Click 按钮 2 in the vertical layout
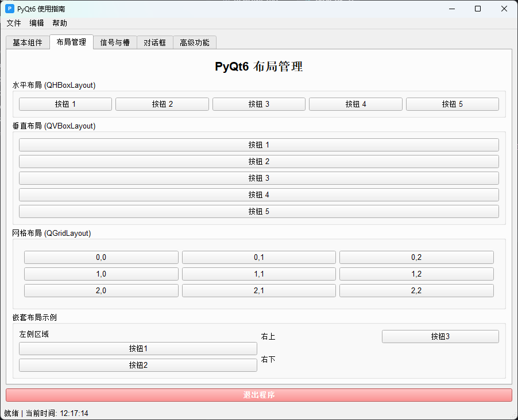The width and height of the screenshot is (518, 420). pos(259,161)
